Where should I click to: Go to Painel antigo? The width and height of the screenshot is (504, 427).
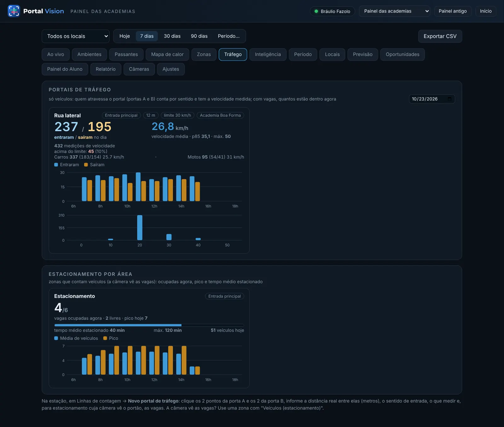pos(453,11)
